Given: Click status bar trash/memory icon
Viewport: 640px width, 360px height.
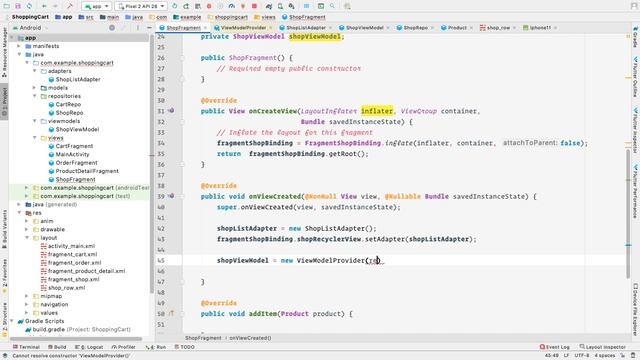Looking at the screenshot, I should pos(633,356).
